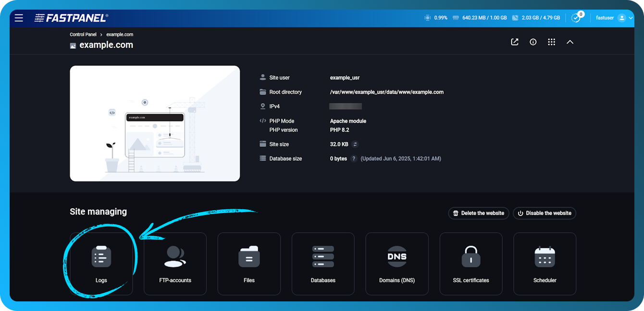The width and height of the screenshot is (644, 311).
Task: Click the example.com site preview image
Action: [155, 123]
